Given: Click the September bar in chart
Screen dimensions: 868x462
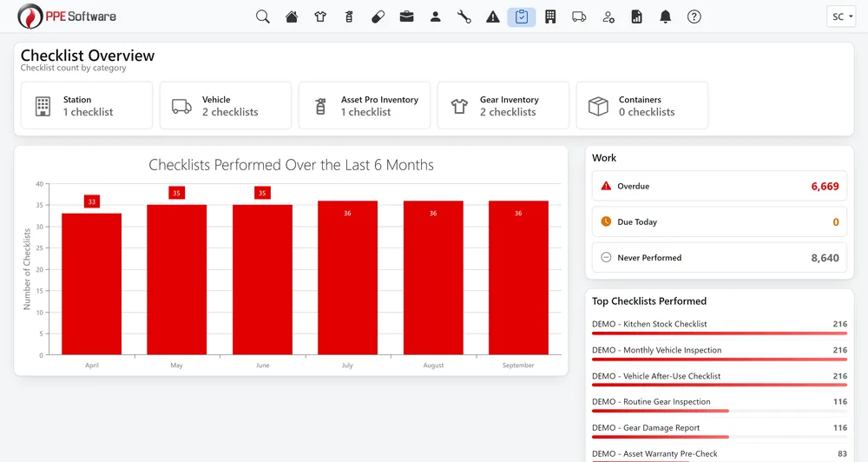Looking at the screenshot, I should pos(518,278).
